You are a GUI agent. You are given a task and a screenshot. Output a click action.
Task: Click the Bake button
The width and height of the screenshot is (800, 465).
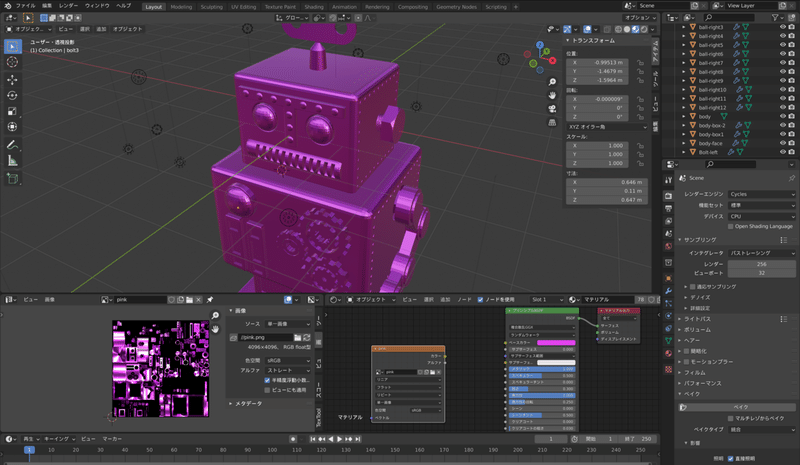pyautogui.click(x=737, y=407)
